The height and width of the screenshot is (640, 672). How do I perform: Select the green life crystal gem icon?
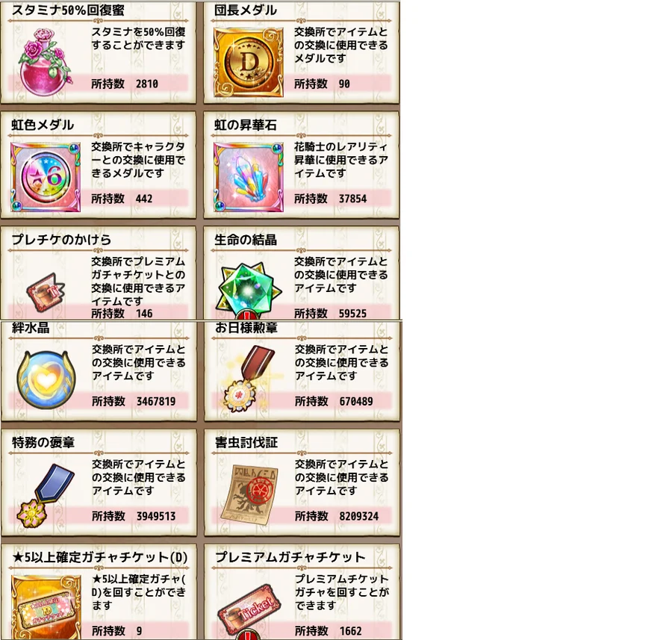249,288
